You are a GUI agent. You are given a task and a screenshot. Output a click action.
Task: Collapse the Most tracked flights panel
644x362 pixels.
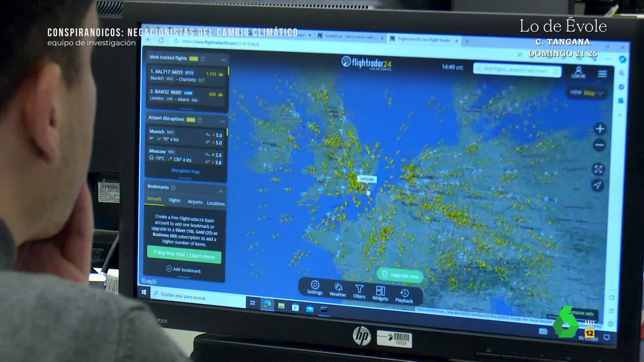(x=223, y=59)
